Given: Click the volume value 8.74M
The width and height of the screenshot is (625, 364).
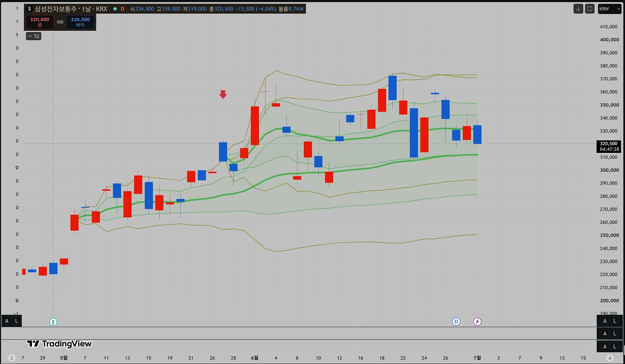Looking at the screenshot, I should [x=296, y=9].
